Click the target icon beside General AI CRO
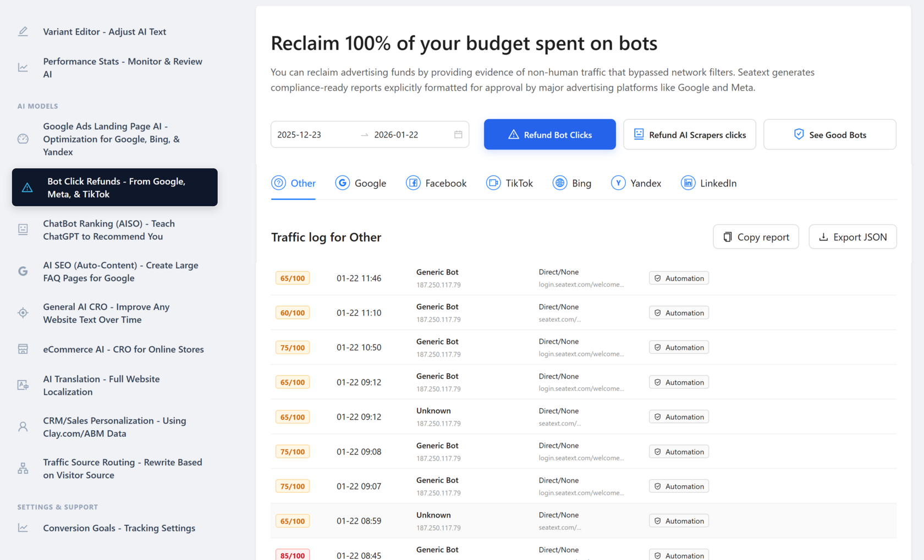Image resolution: width=924 pixels, height=560 pixels. click(x=23, y=313)
